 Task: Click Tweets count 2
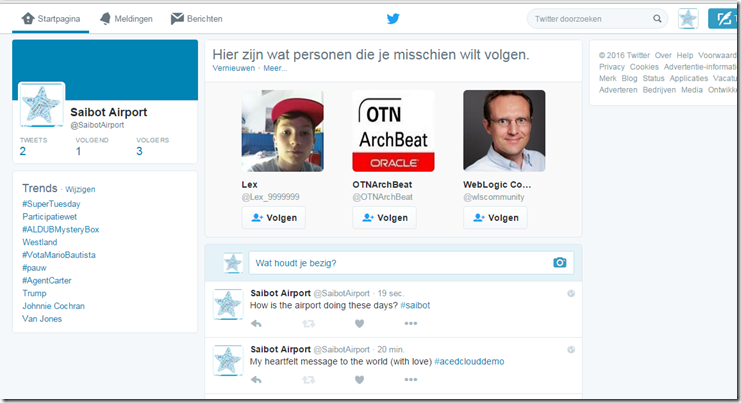tap(23, 151)
